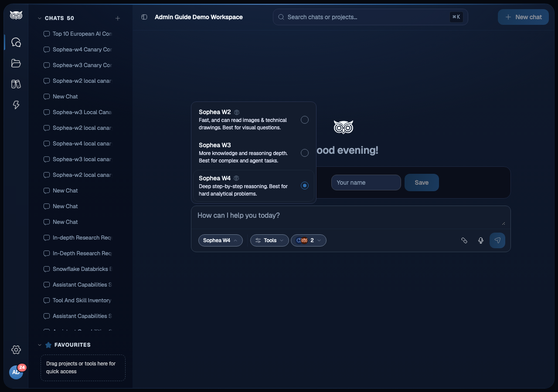Click the agent avatars in the '2' pill
This screenshot has height=392, width=558.
[302, 240]
